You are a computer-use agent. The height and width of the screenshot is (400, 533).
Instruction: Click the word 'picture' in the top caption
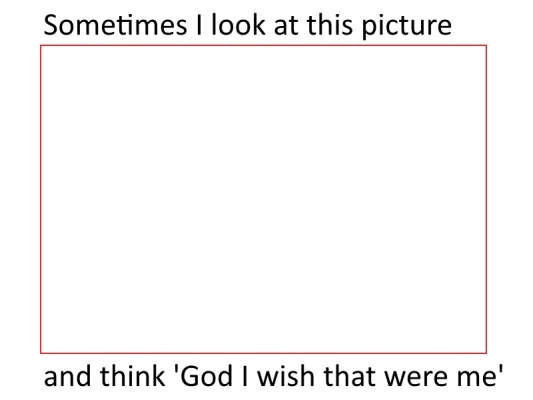pos(407,27)
